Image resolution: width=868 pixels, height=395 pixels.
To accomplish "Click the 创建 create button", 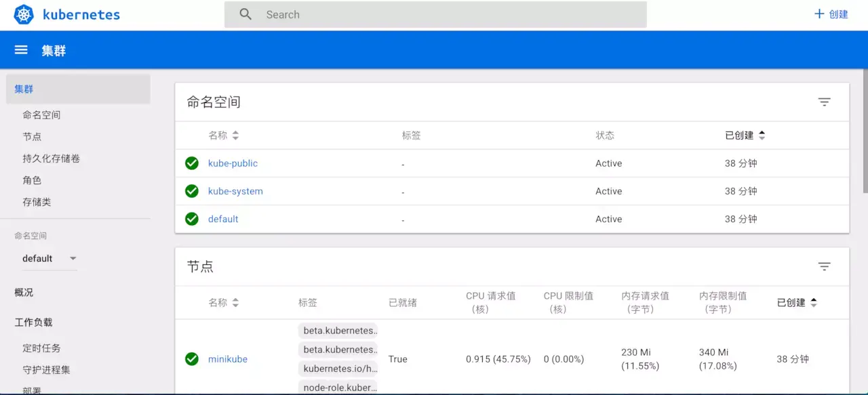I will click(x=831, y=14).
